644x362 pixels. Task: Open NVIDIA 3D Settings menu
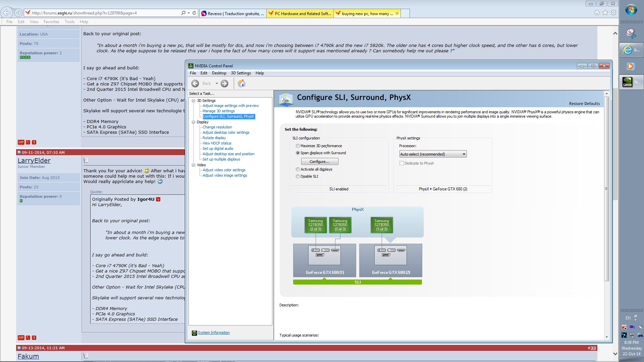[241, 73]
